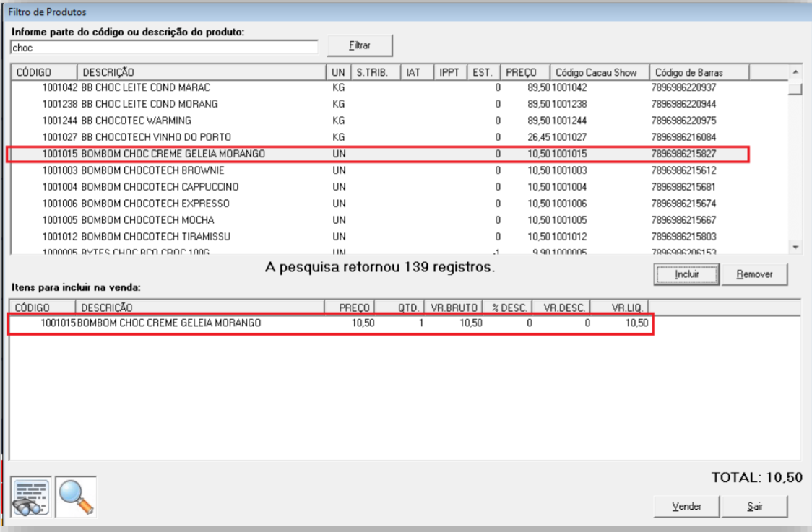812x532 pixels.
Task: Click the VR.BRUTO column header
Action: pos(454,308)
